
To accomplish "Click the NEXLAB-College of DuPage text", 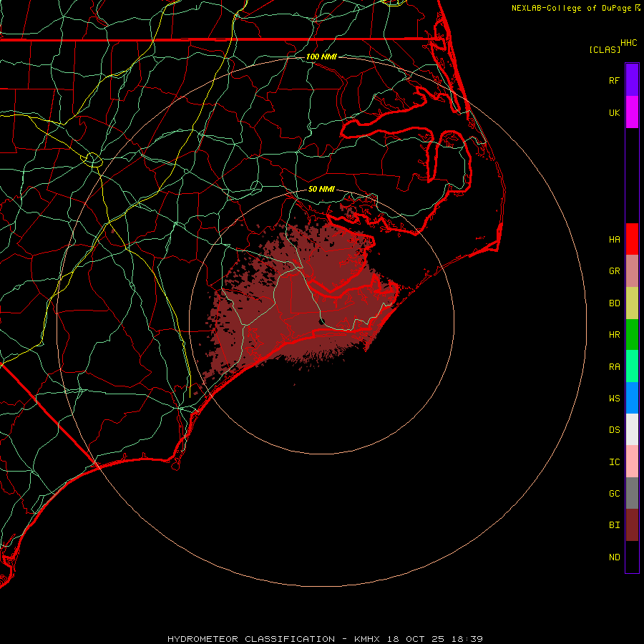I will tap(571, 8).
